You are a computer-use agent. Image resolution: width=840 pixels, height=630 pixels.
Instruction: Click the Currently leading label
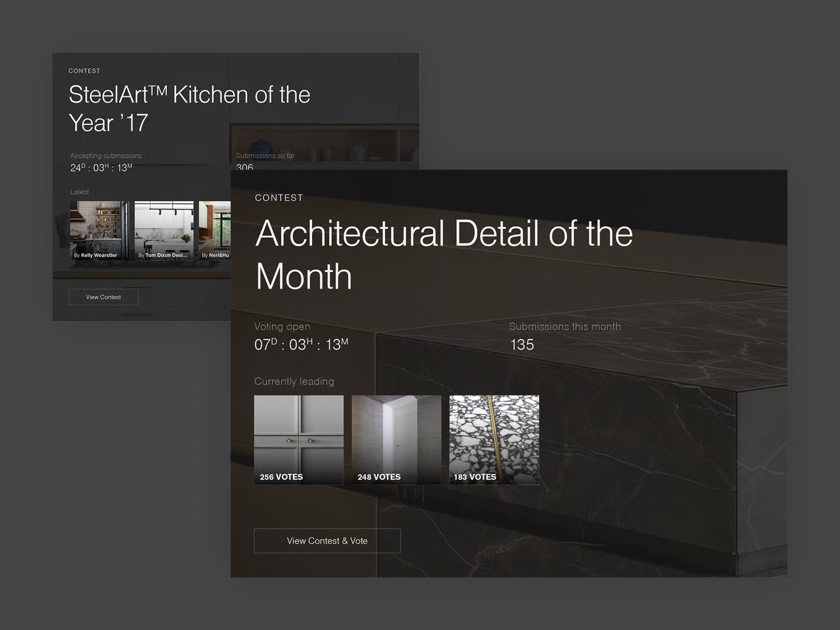tap(294, 381)
